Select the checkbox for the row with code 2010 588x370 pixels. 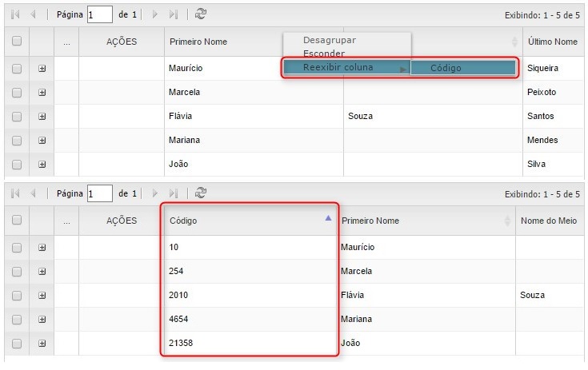click(17, 296)
